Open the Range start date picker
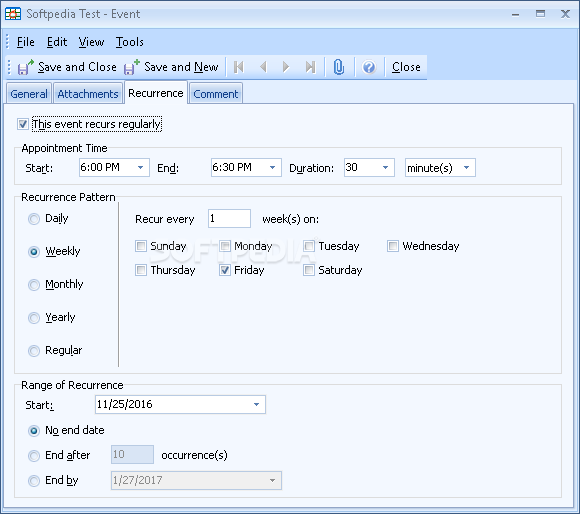580x514 pixels. pyautogui.click(x=256, y=405)
